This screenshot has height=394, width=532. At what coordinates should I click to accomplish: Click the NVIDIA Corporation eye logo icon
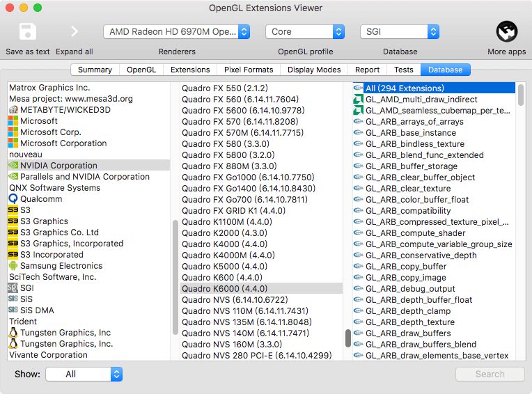tap(13, 166)
